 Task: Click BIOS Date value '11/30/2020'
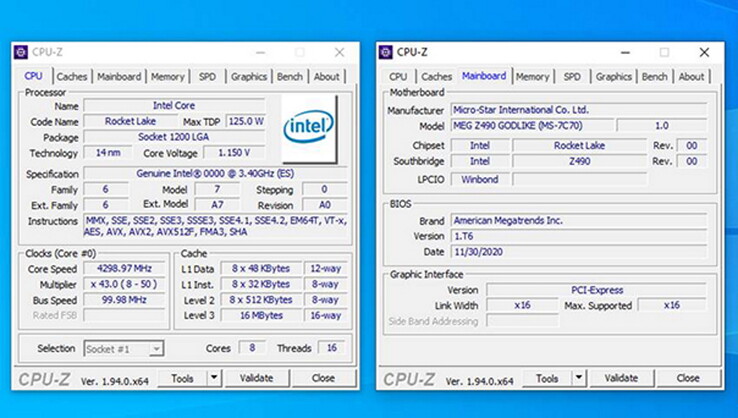point(579,251)
